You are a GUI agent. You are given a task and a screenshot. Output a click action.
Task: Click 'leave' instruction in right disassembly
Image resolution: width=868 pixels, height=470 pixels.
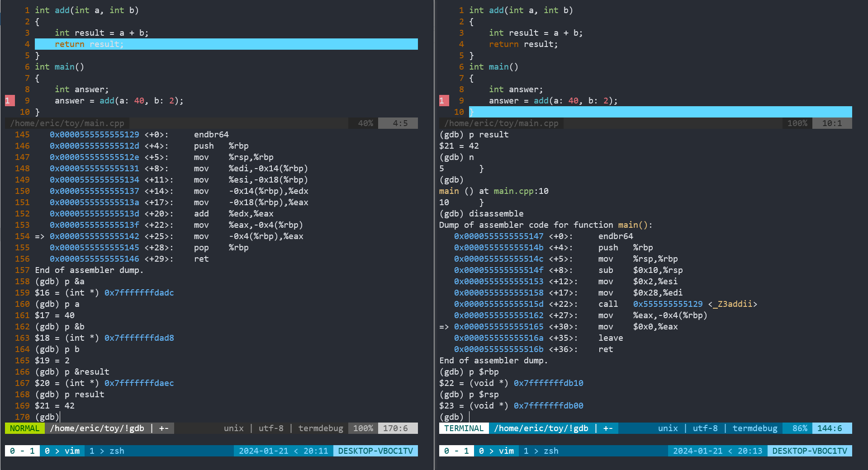(x=611, y=338)
